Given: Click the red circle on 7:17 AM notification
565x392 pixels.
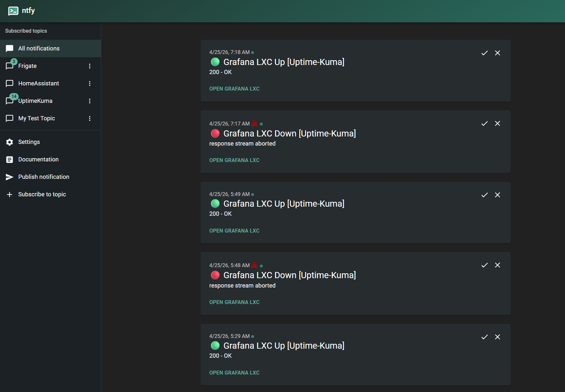Looking at the screenshot, I should pos(215,133).
